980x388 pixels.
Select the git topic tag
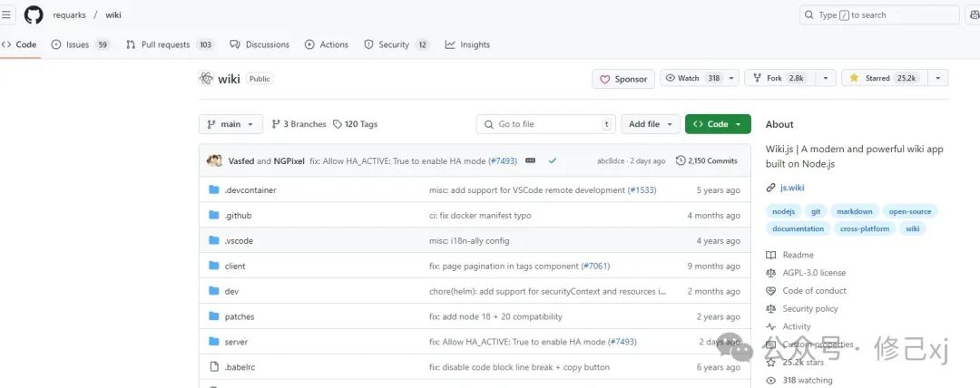[x=816, y=212]
